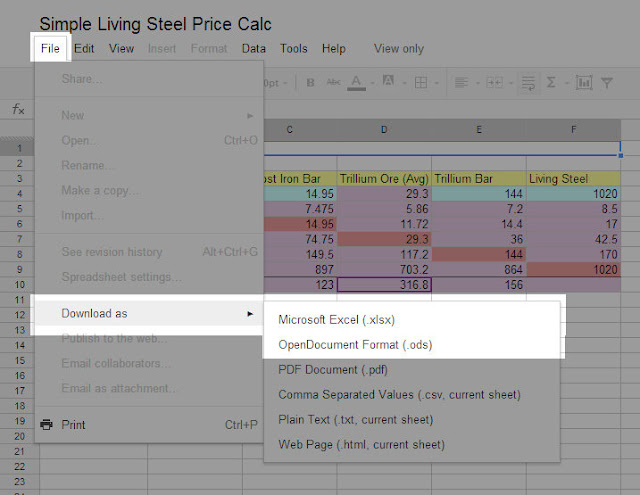The image size is (640, 495).
Task: Choose the cell background color icon
Action: click(x=388, y=81)
